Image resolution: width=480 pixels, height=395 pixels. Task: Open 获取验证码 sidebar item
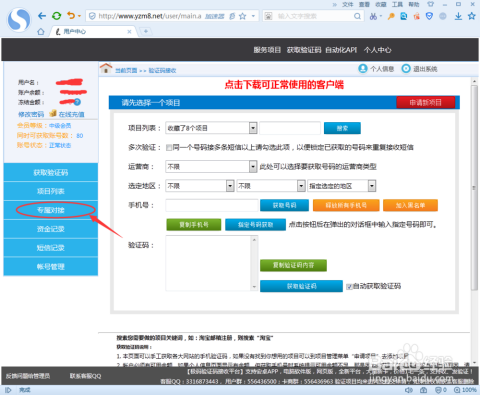pyautogui.click(x=51, y=172)
